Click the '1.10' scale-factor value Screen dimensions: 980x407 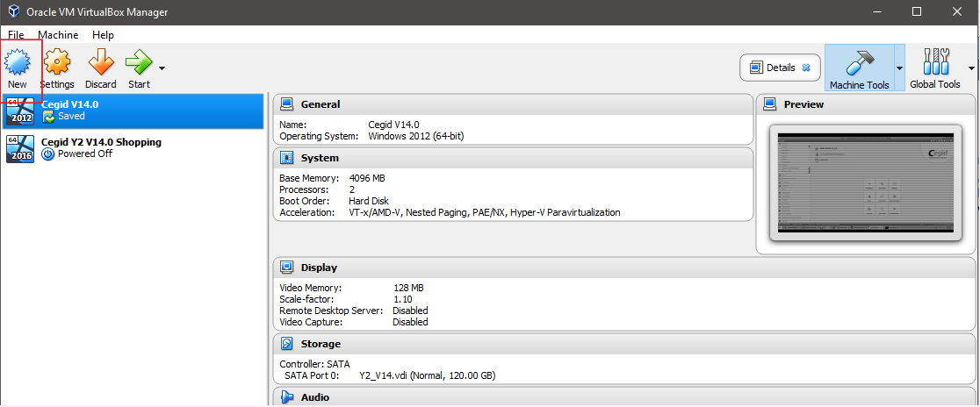402,299
